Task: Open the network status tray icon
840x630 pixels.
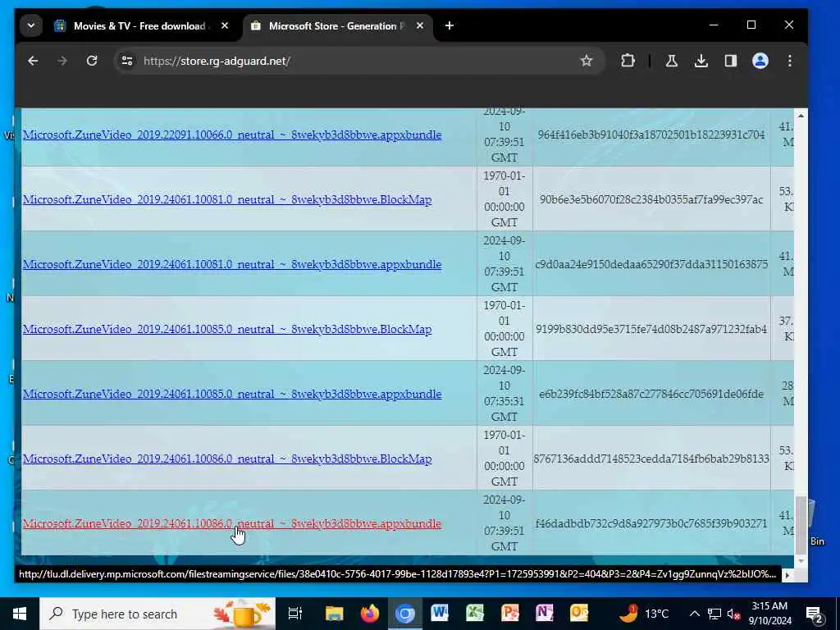Action: coord(714,614)
